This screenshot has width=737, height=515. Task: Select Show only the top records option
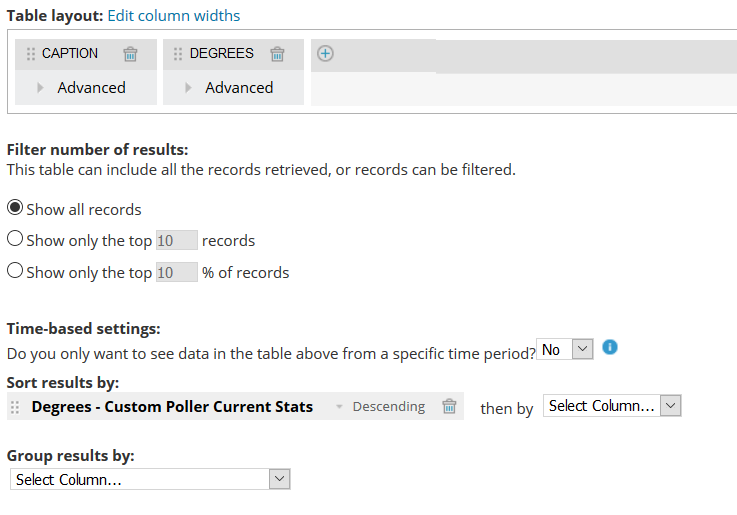(15, 240)
